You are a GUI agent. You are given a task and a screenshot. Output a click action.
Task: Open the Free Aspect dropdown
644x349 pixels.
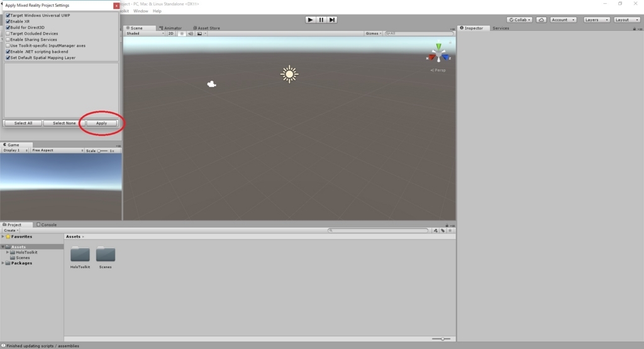[57, 151]
